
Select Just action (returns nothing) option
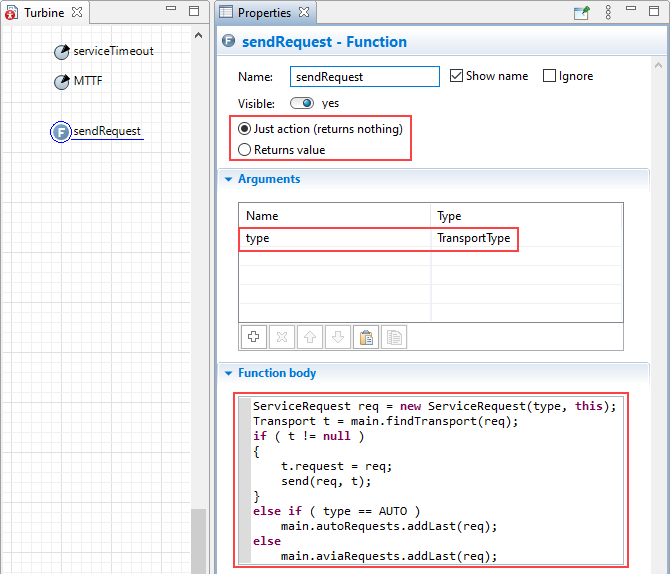[244, 129]
